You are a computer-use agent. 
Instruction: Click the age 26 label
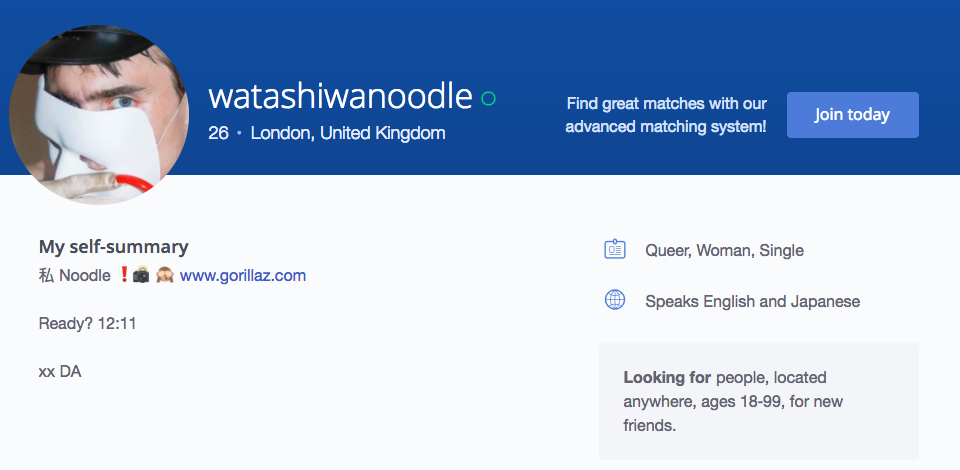(218, 133)
